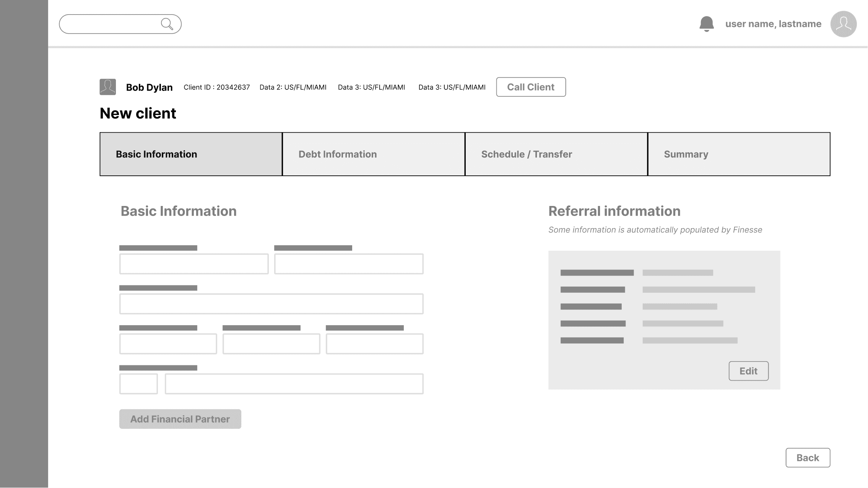The image size is (868, 488).
Task: Click the small short field in last row
Action: [x=138, y=384]
